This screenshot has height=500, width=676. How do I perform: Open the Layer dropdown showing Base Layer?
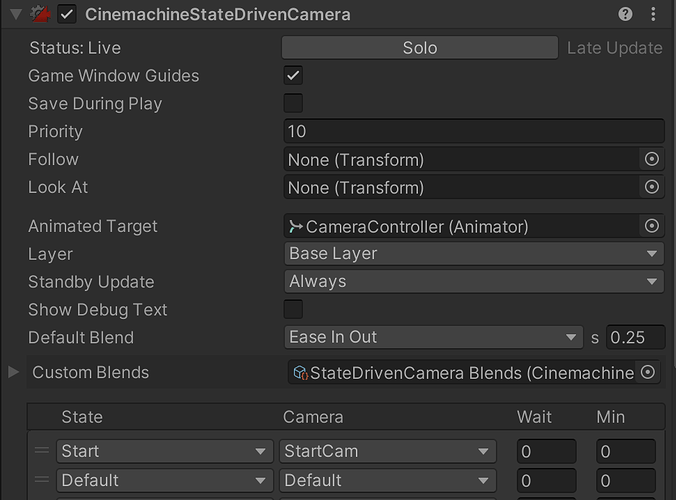[474, 254]
